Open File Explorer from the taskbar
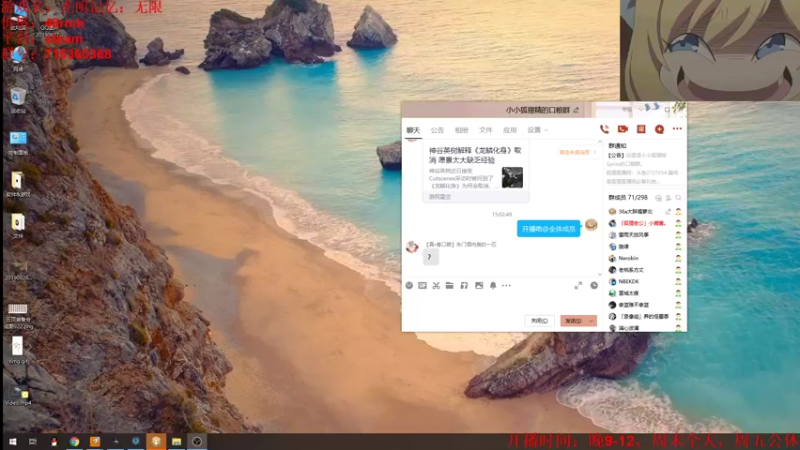800x450 pixels. tap(177, 442)
